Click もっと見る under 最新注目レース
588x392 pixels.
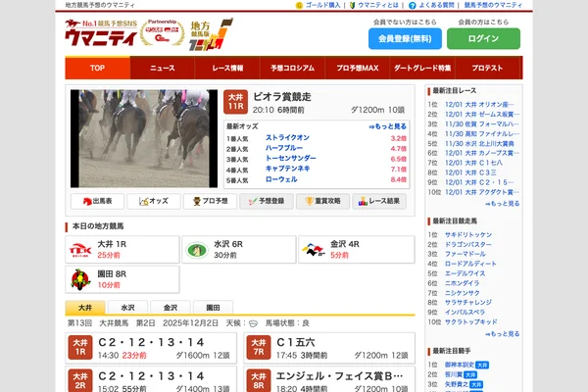(x=502, y=204)
